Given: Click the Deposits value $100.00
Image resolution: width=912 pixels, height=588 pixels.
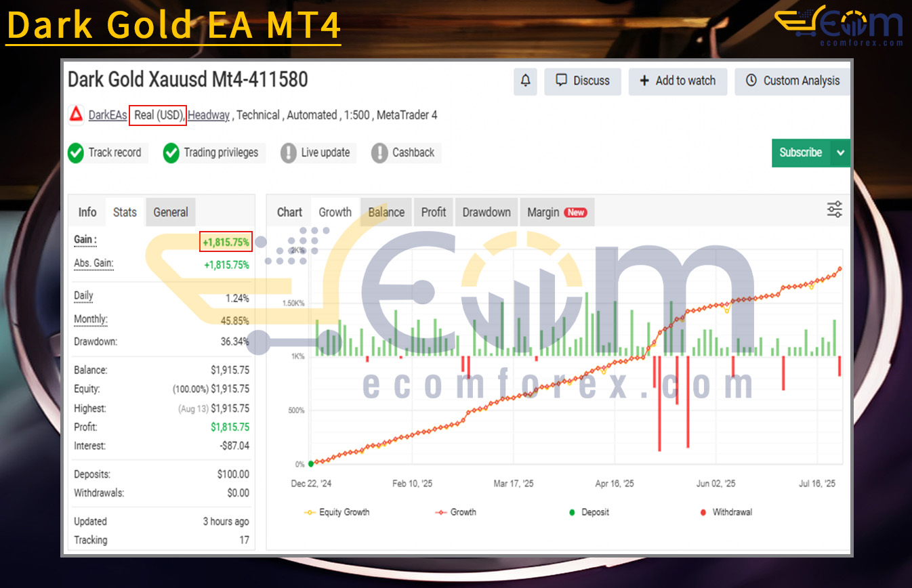Looking at the screenshot, I should coord(233,475).
